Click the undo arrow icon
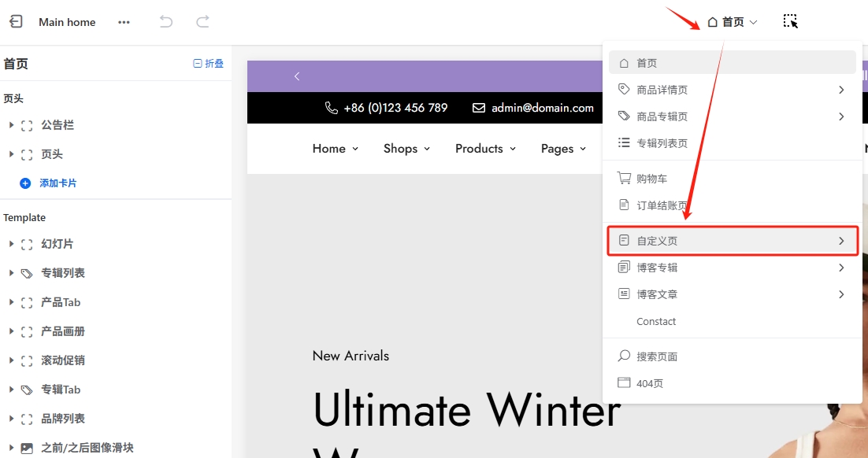The image size is (868, 458). click(x=166, y=22)
